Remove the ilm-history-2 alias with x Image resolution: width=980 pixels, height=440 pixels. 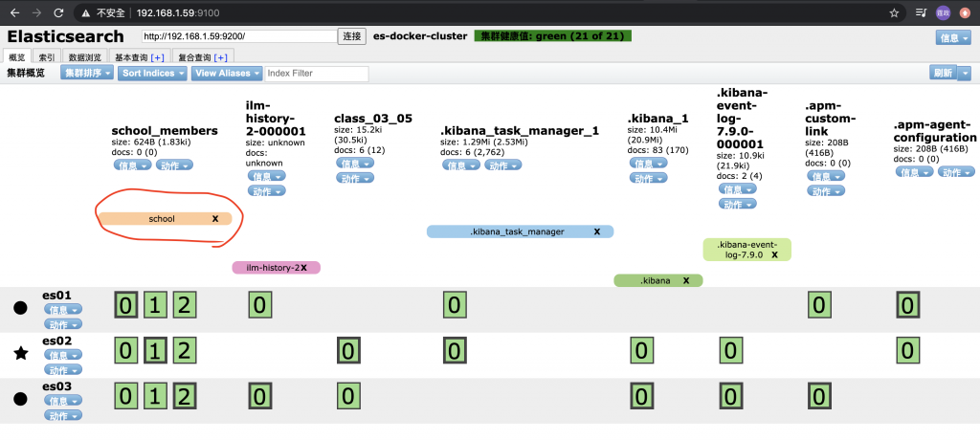click(303, 268)
